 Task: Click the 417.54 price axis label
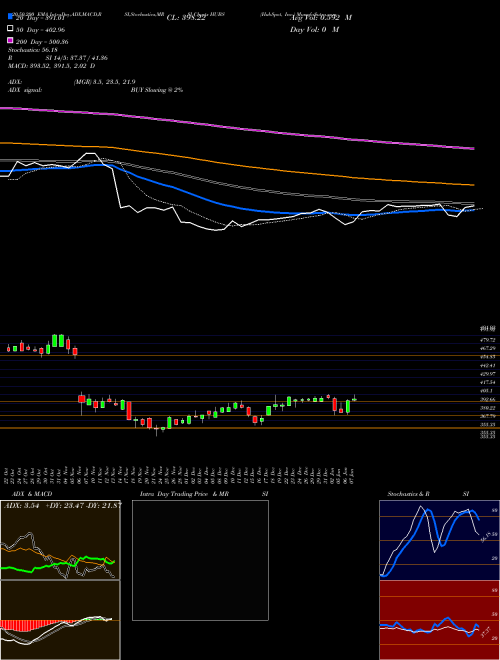(488, 382)
